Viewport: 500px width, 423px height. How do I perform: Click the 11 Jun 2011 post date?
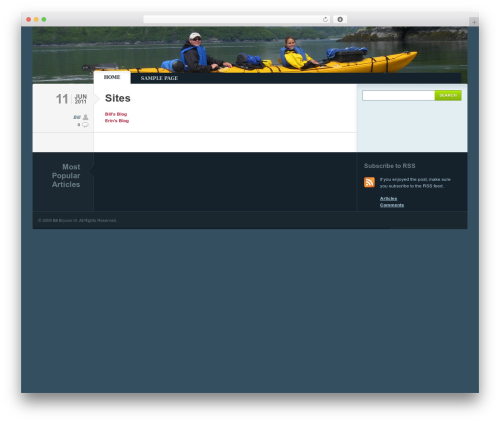tap(71, 99)
